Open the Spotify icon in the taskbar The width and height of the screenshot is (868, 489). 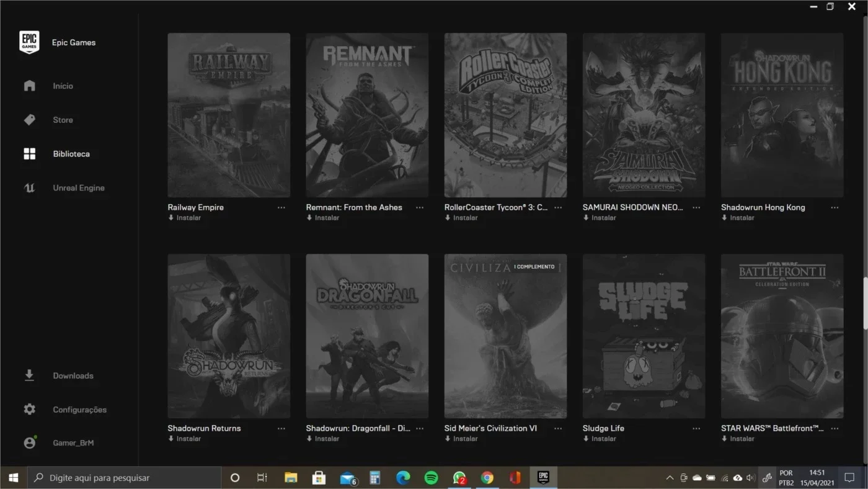[x=431, y=478]
